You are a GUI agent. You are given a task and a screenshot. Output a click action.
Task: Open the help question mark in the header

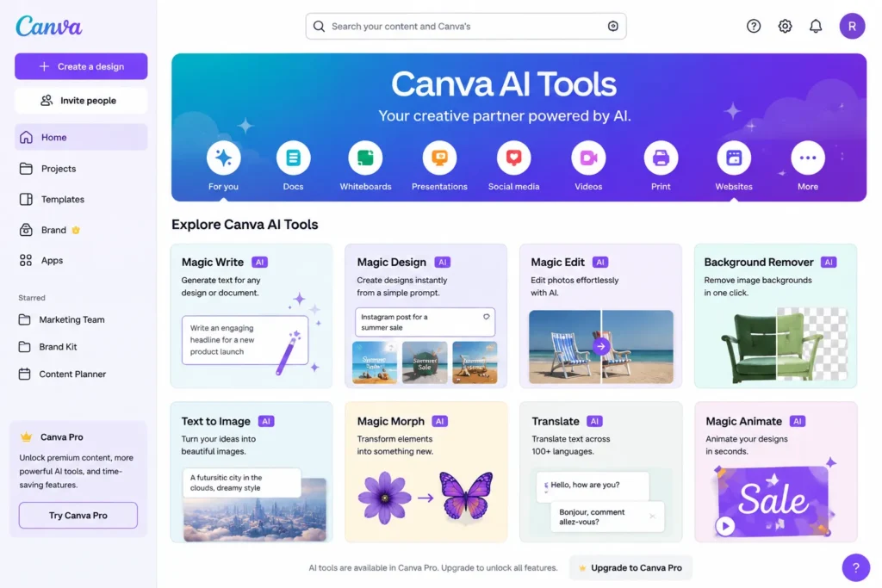pos(753,26)
